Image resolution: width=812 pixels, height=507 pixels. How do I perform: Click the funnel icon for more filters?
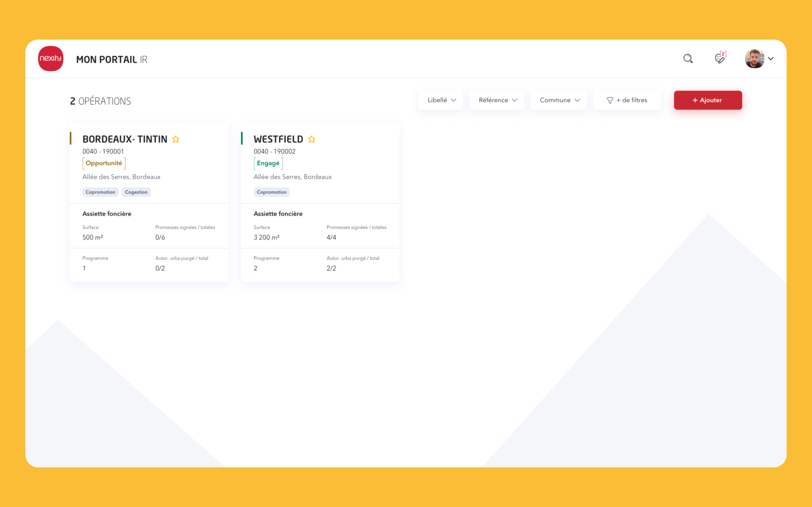[610, 100]
